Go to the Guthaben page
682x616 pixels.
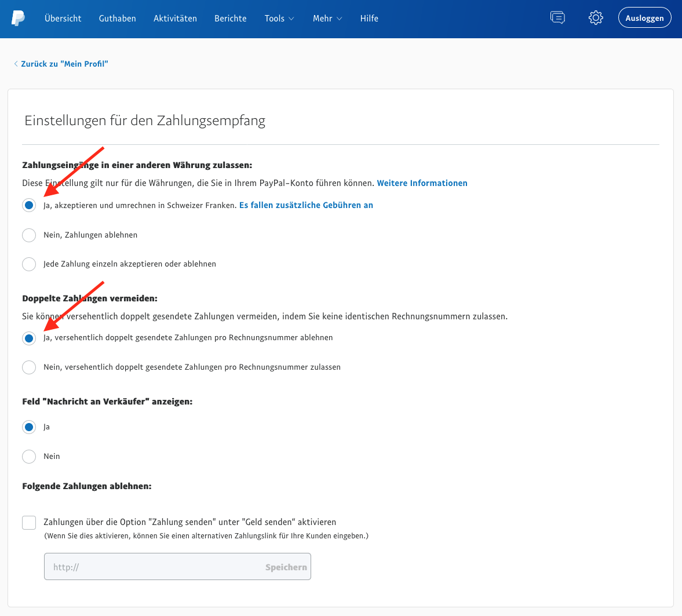tap(117, 18)
